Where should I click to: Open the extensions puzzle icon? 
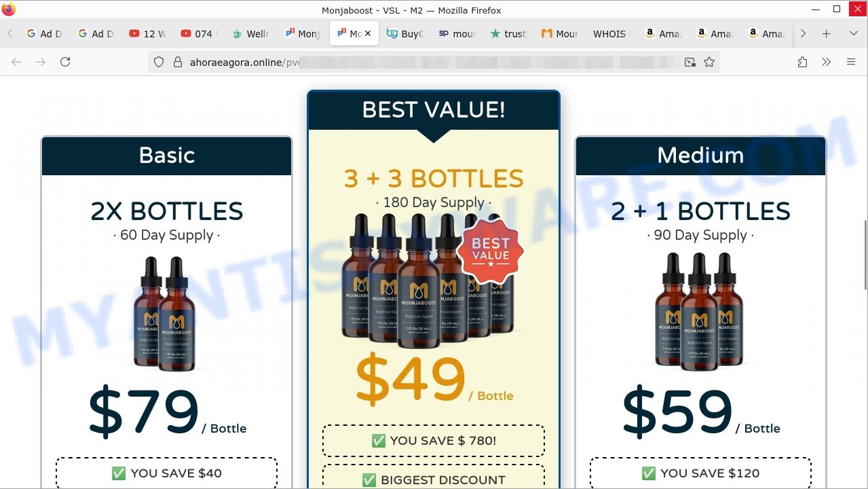[x=802, y=62]
